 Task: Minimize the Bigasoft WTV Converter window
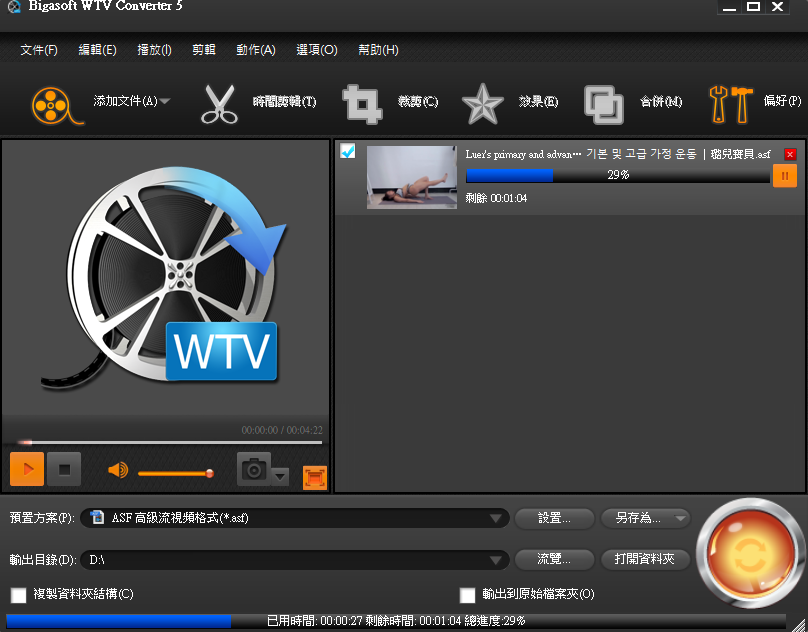coord(729,7)
